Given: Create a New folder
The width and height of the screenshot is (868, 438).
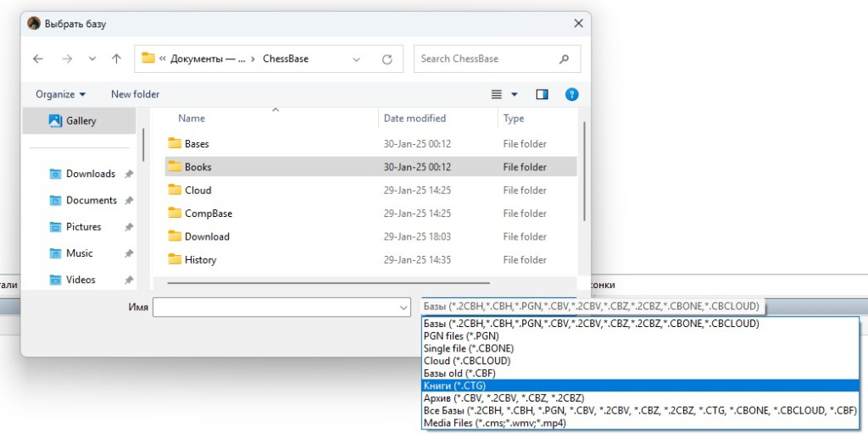Looking at the screenshot, I should coord(135,94).
